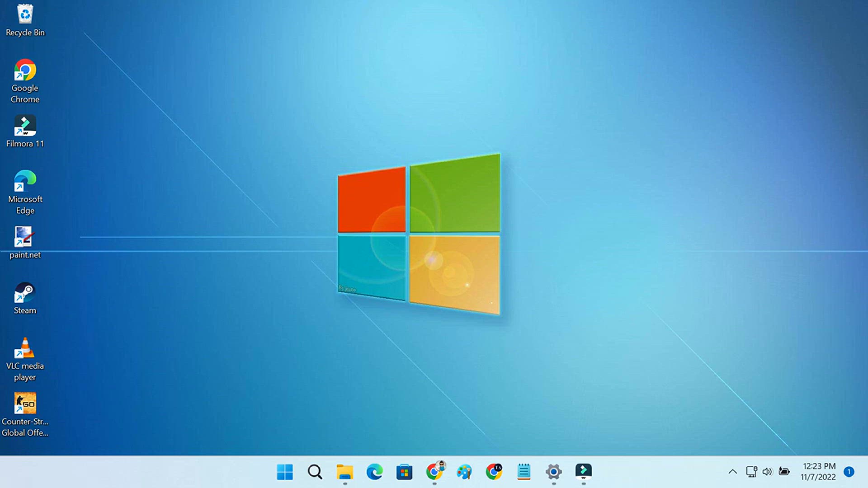Open the battery status tray icon
The height and width of the screenshot is (488, 868).
tap(784, 472)
